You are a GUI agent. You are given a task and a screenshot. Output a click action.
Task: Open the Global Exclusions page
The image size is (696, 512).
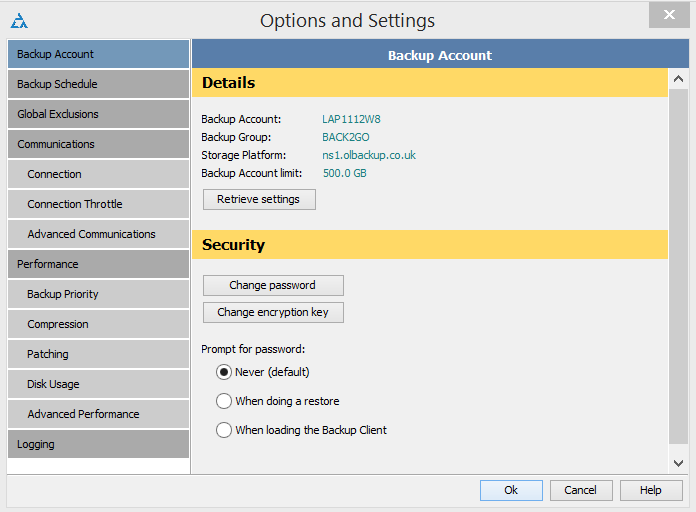[x=99, y=114]
